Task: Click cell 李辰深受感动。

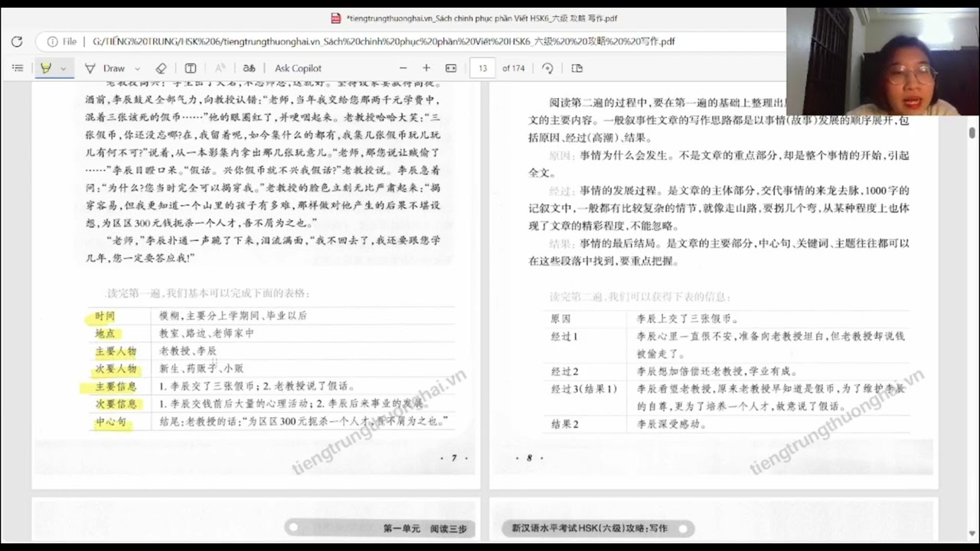Action: 670,423
